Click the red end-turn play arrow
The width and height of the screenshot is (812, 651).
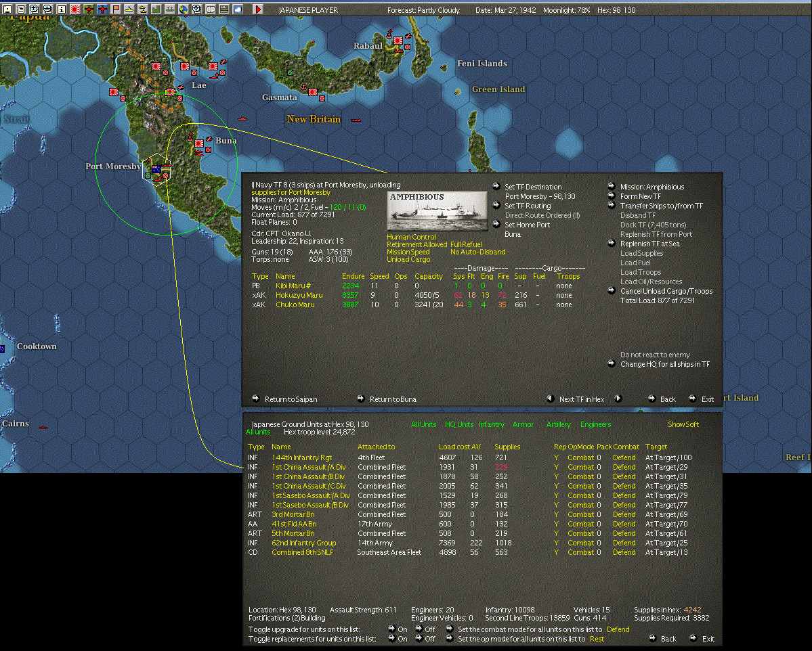coord(258,9)
